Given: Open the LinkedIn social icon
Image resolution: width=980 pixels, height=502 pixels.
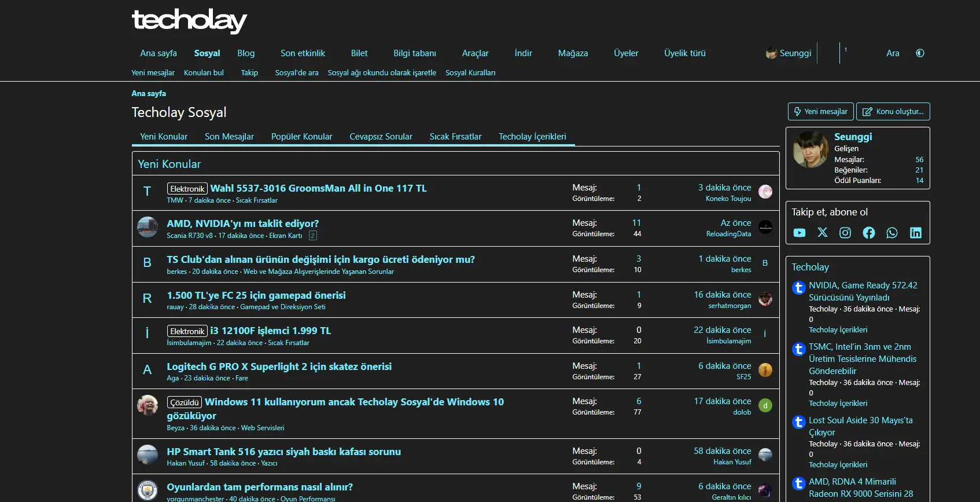Looking at the screenshot, I should point(916,233).
